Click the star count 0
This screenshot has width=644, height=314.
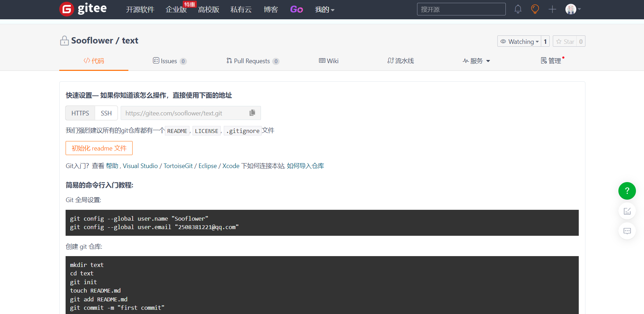pos(581,41)
